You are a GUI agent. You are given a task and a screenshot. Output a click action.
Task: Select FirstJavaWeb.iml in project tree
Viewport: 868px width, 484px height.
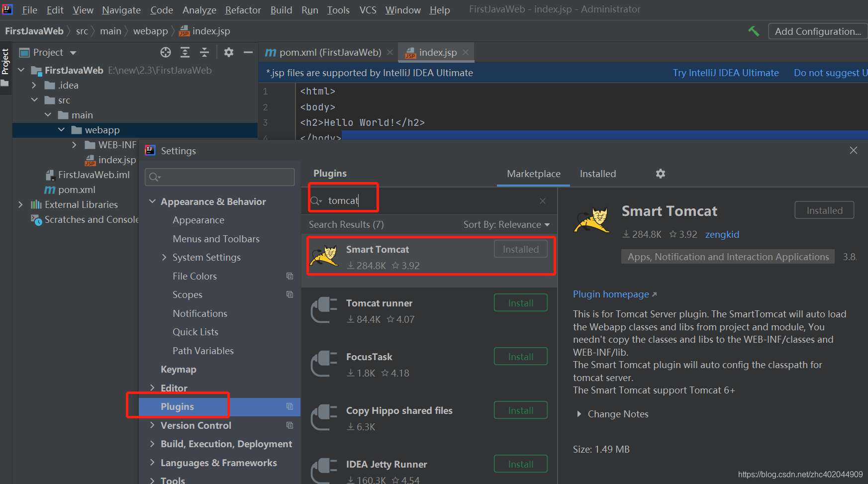coord(94,175)
